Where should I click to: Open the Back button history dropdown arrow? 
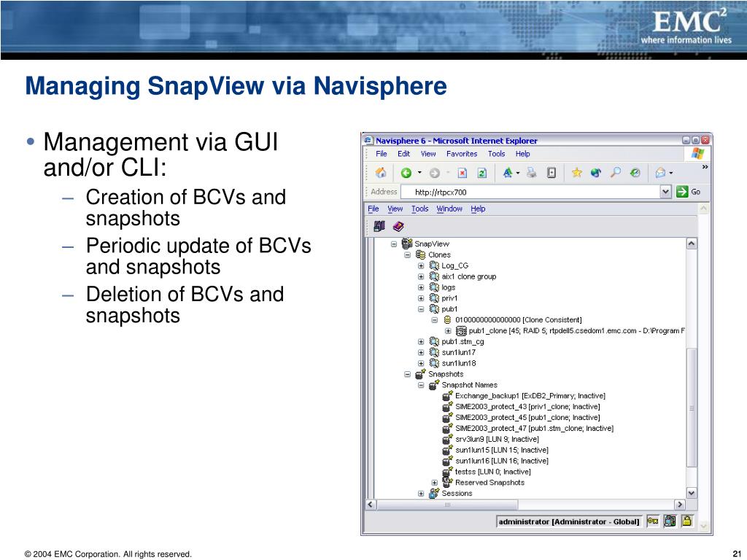[419, 173]
